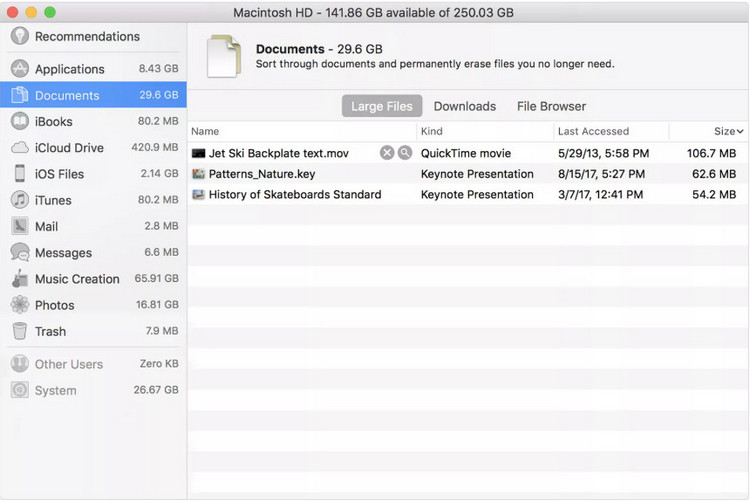
Task: Switch to the Downloads tab
Action: [464, 106]
